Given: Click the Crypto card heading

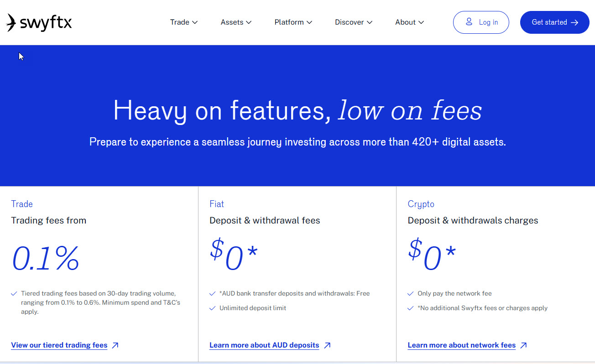Looking at the screenshot, I should tap(421, 204).
